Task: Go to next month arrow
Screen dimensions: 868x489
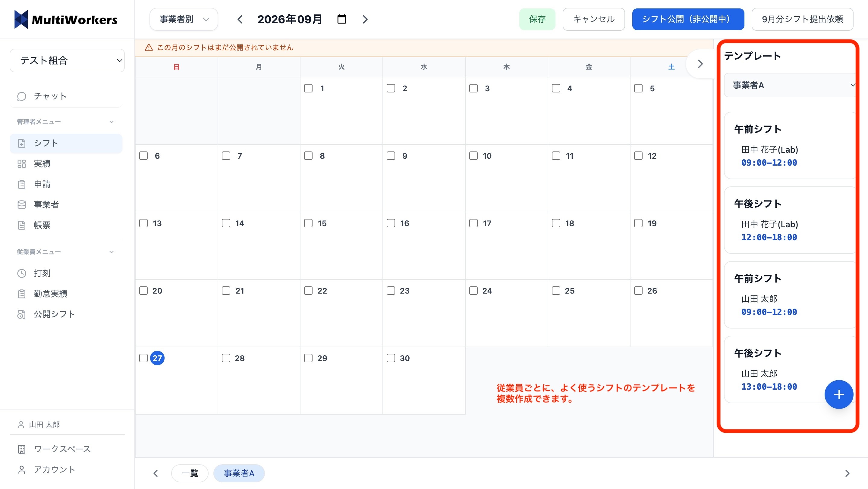Action: (x=365, y=19)
